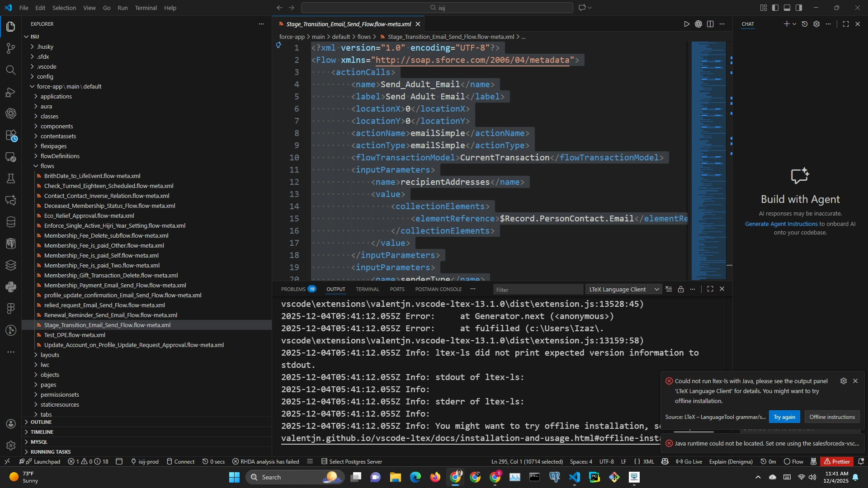Open the Extensions view
The width and height of the screenshot is (868, 488).
[x=11, y=135]
